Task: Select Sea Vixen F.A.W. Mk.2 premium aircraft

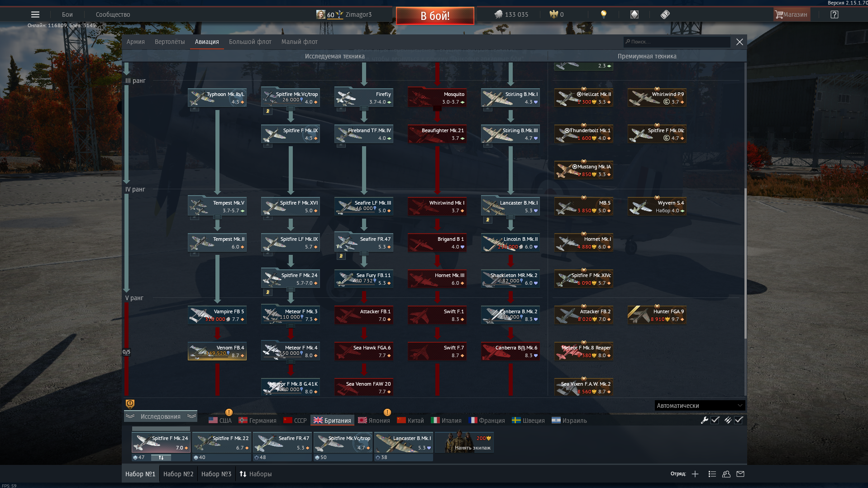Action: [584, 388]
